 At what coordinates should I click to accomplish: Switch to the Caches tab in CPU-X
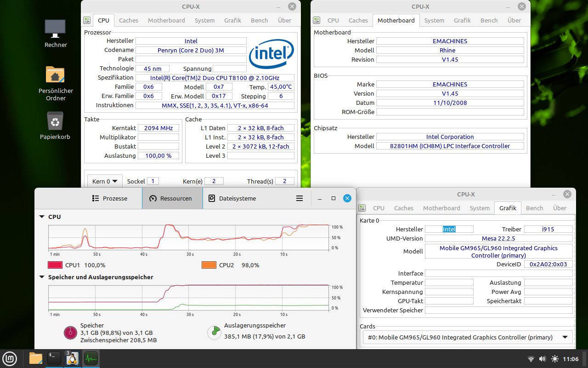coord(128,20)
